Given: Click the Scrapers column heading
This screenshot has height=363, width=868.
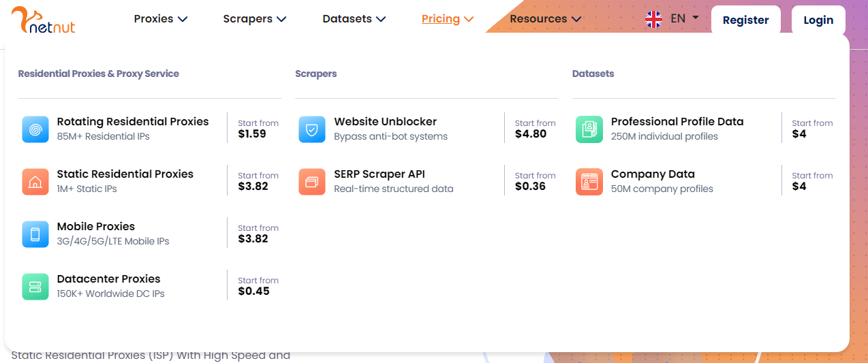Looking at the screenshot, I should [x=316, y=74].
